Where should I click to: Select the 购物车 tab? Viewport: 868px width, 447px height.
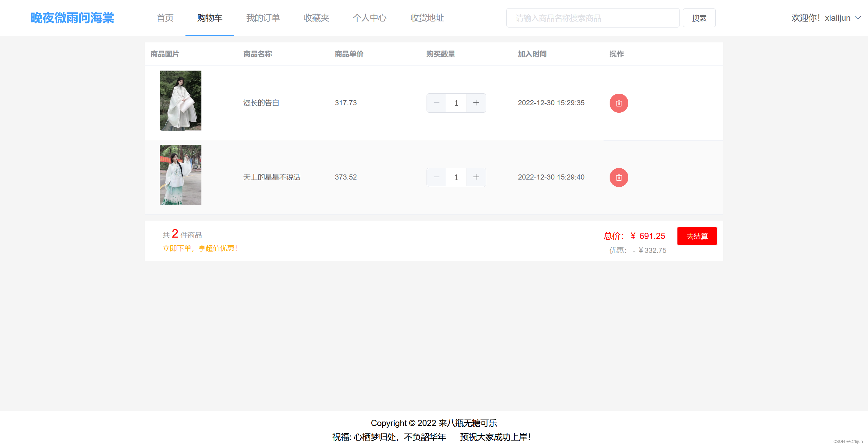click(x=210, y=18)
